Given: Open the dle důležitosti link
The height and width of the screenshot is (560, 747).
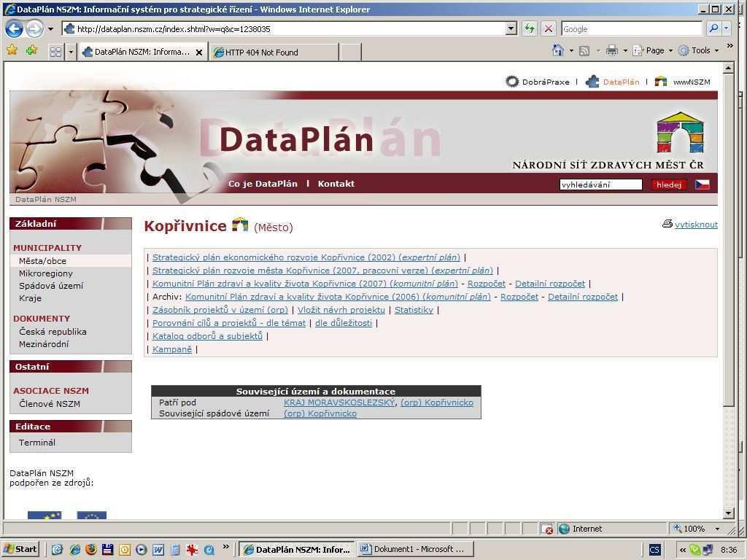Looking at the screenshot, I should click(x=344, y=323).
